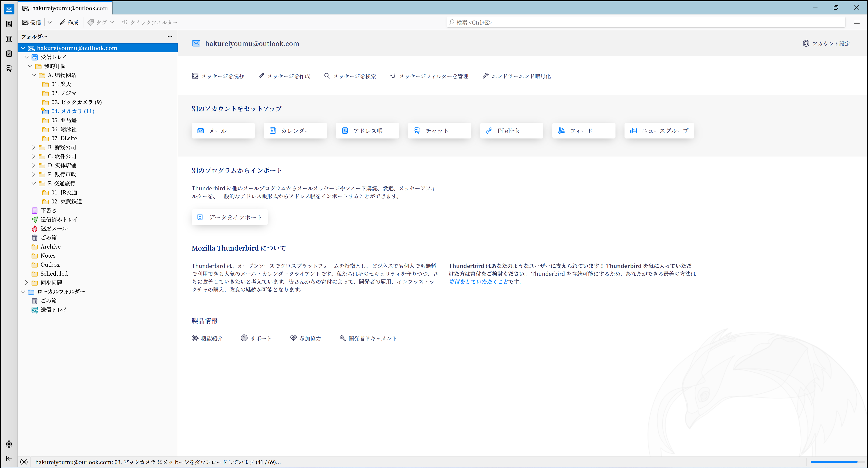Click the folder pane options ellipsis button
Screen dimensions: 868x468
pos(170,36)
